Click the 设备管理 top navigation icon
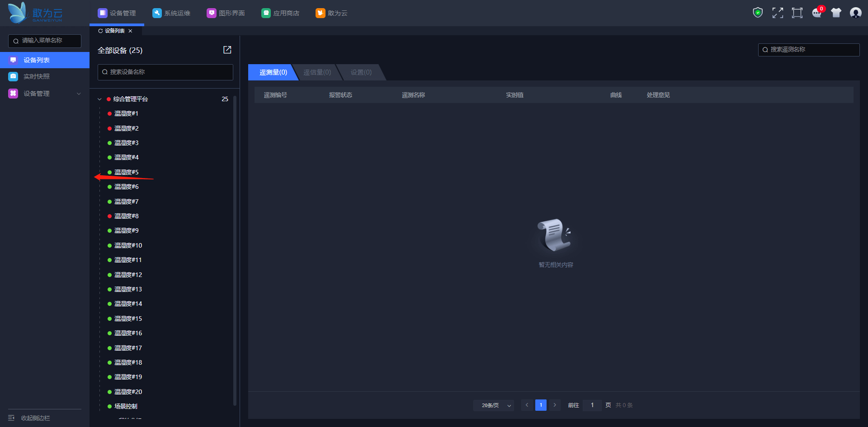The image size is (868, 427). [x=103, y=13]
